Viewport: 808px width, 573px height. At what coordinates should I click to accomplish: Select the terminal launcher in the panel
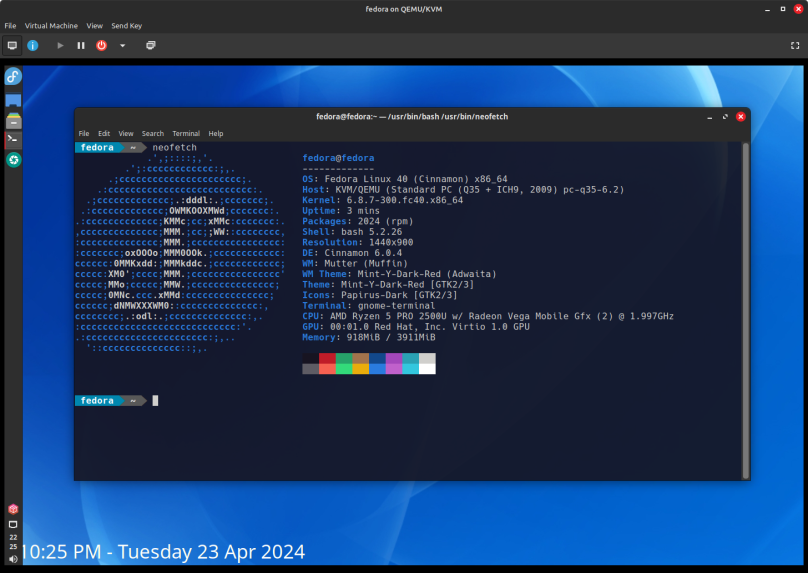coord(12,139)
